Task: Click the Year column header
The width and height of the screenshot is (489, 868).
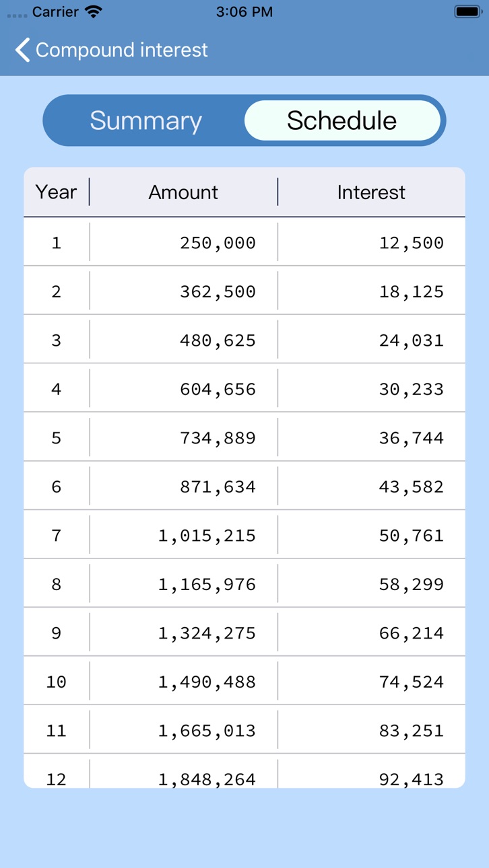Action: pos(57,192)
